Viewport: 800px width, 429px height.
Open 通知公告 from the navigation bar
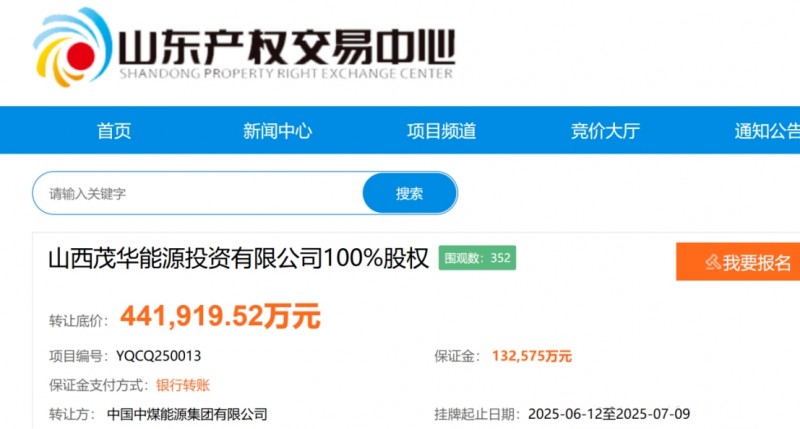pos(767,131)
